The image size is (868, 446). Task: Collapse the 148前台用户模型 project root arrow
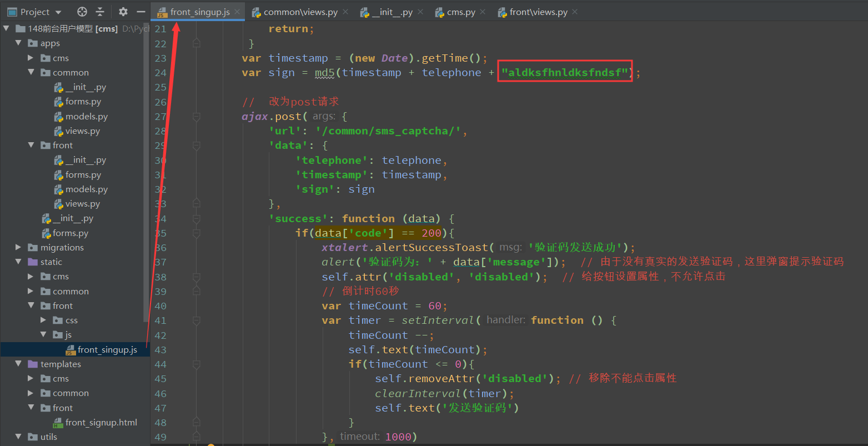(6, 29)
